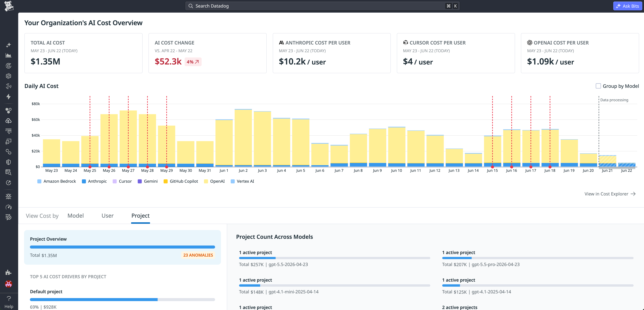Click the gpt-5.5-2026-04-23 project bar
644x310 pixels.
[334, 258]
